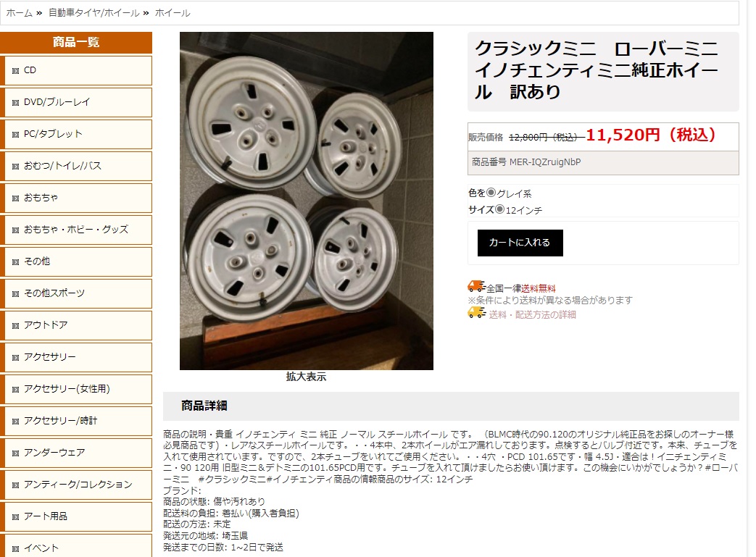Viewport: 756px width, 557px height.
Task: Click the bullet icon beside アウトドア category
Action: pyautogui.click(x=15, y=326)
